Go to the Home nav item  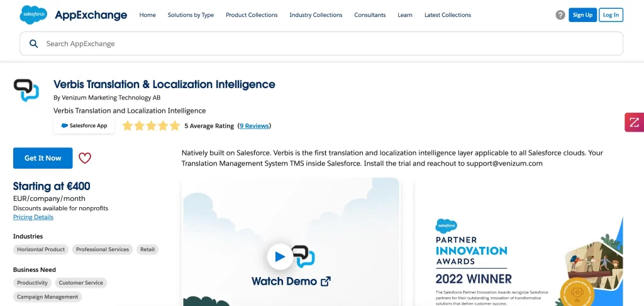coord(147,15)
